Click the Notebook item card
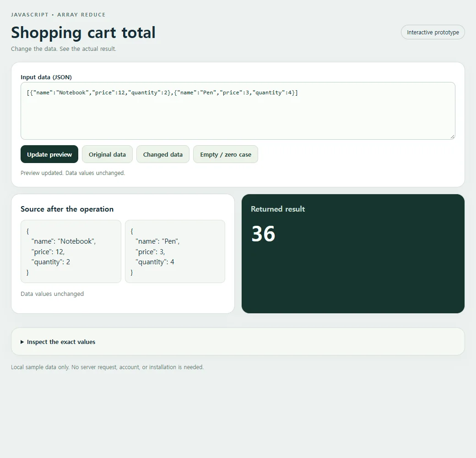This screenshot has width=476, height=458. pyautogui.click(x=71, y=251)
